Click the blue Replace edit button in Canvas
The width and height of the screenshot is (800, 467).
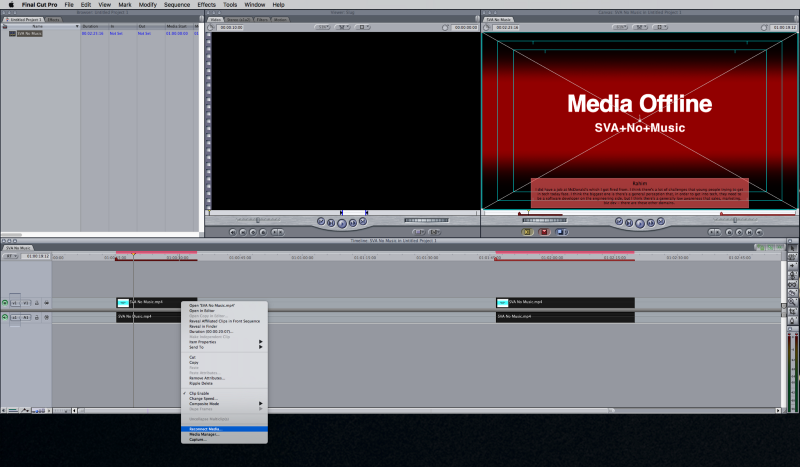[562, 232]
